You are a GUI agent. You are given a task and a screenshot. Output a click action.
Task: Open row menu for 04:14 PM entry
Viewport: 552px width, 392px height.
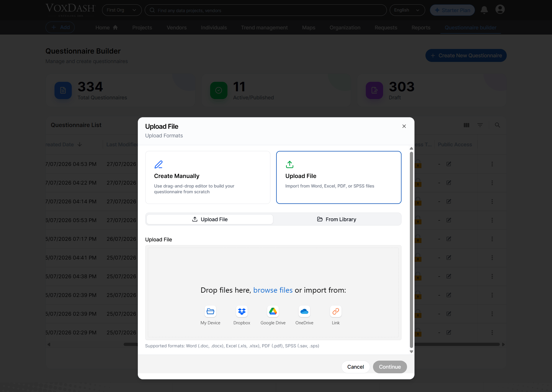(492, 201)
